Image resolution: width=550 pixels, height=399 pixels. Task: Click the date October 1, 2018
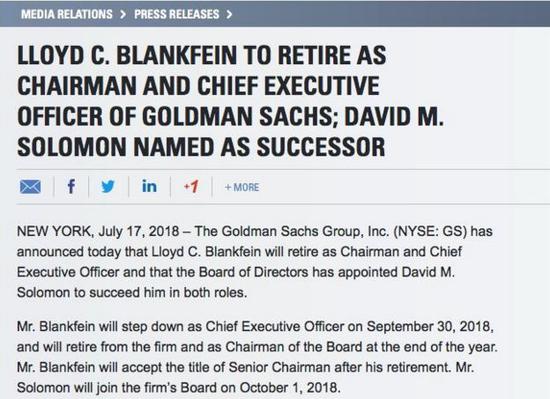pos(290,388)
